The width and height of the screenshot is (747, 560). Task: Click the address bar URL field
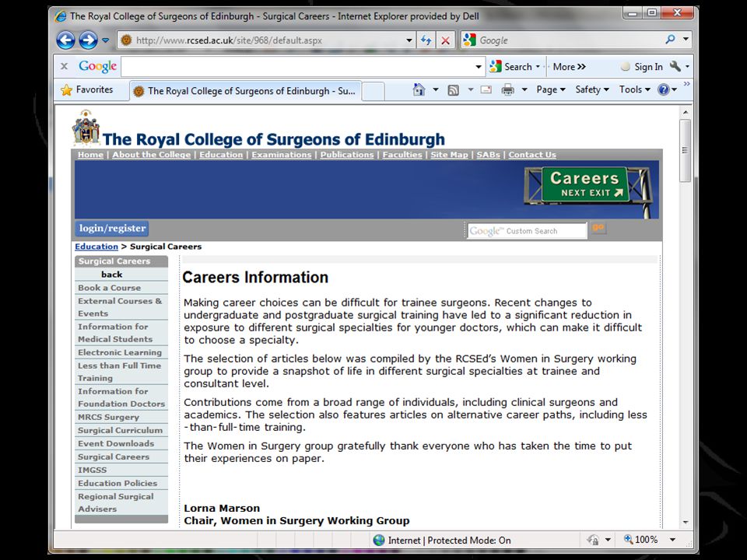[261, 40]
